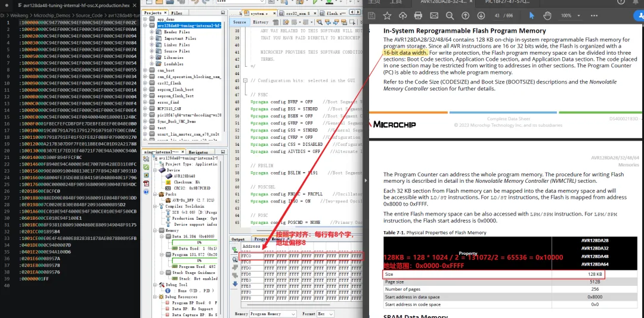Open the Memory type dropdown showing Program Memory

pyautogui.click(x=273, y=314)
